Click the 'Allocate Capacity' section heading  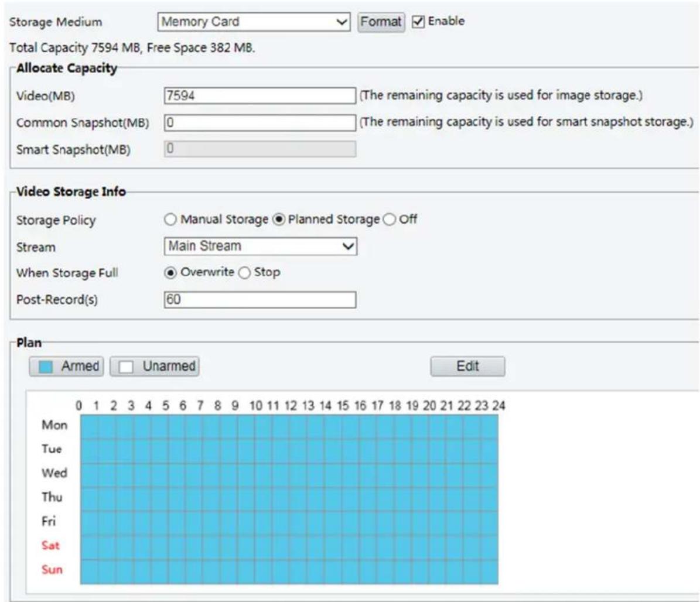click(67, 69)
